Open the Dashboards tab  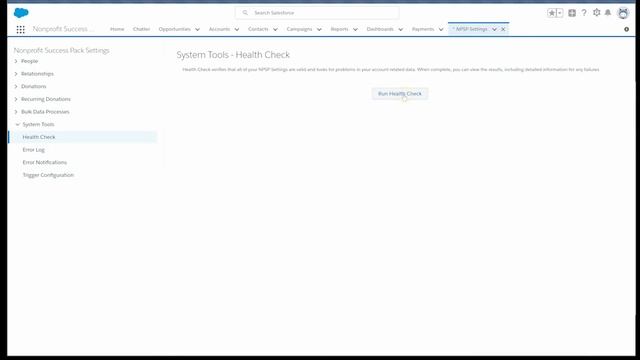(x=380, y=29)
